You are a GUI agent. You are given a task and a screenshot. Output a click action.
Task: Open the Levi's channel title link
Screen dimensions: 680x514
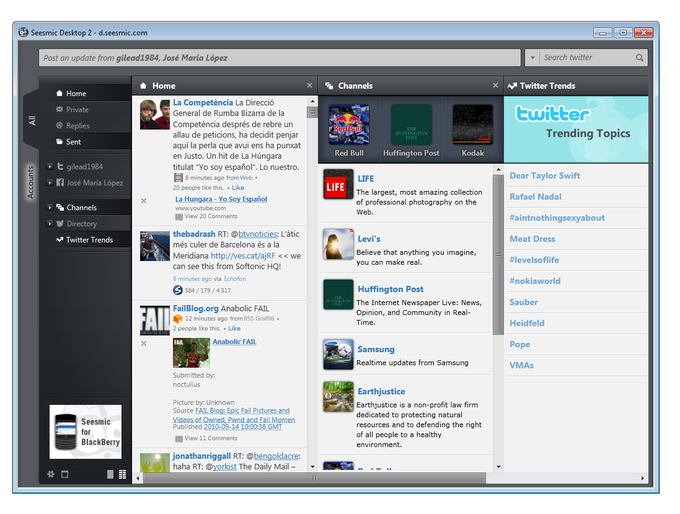click(x=369, y=239)
